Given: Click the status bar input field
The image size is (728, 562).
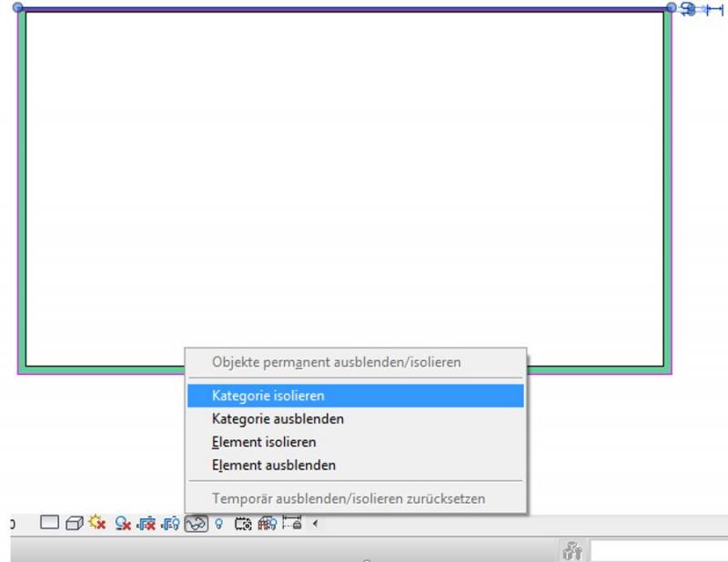Looking at the screenshot, I should 657,551.
